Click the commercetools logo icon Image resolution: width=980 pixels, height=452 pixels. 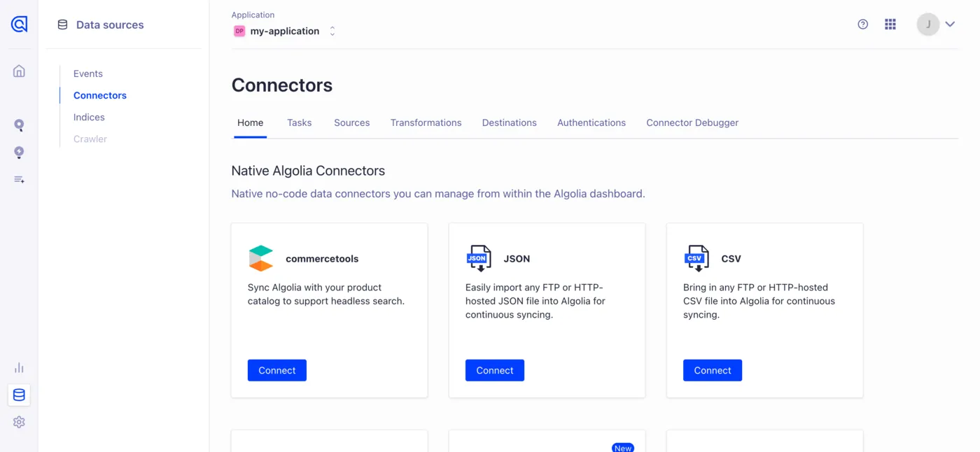[261, 258]
